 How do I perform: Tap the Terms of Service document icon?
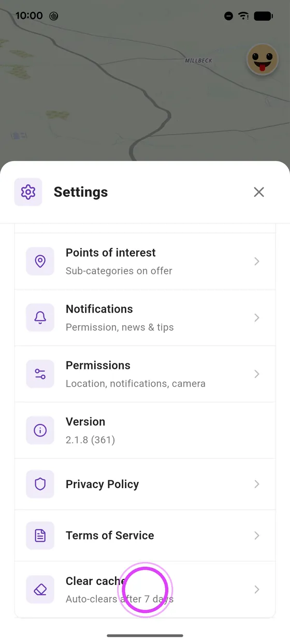tap(40, 535)
